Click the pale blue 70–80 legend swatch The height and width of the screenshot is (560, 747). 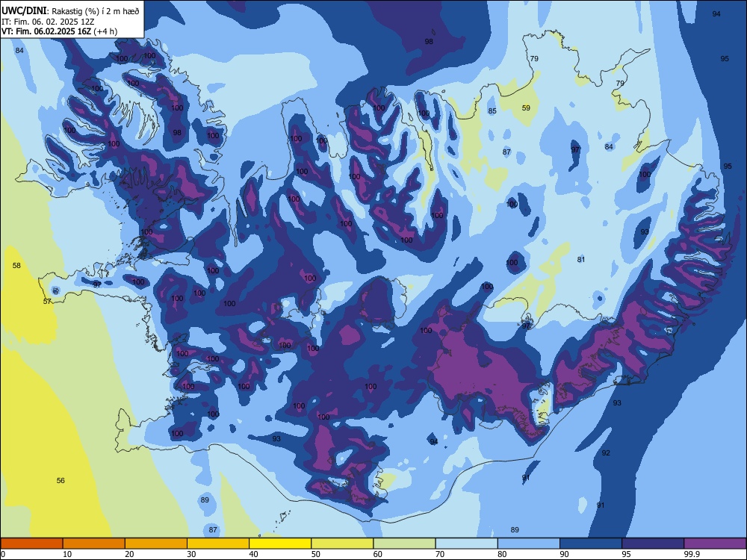(x=466, y=544)
